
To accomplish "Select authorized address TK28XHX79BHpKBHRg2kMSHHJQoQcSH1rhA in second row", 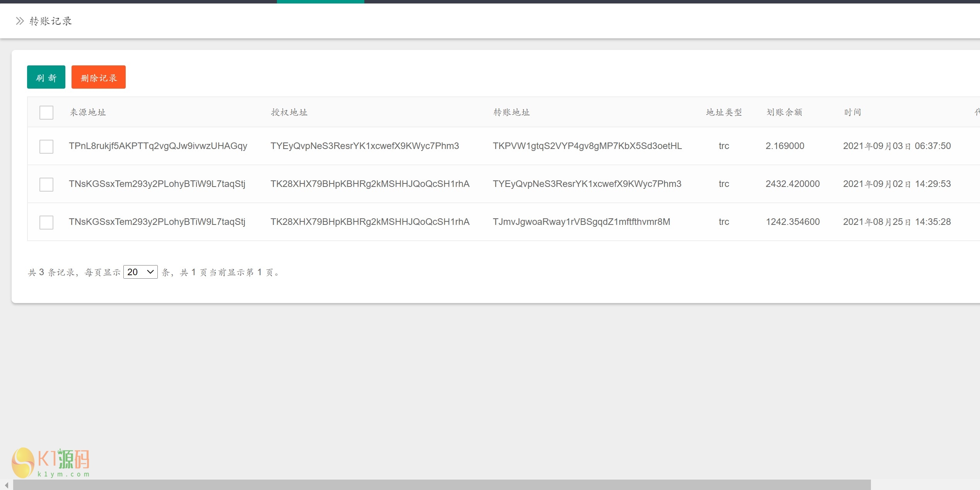I will click(x=370, y=184).
